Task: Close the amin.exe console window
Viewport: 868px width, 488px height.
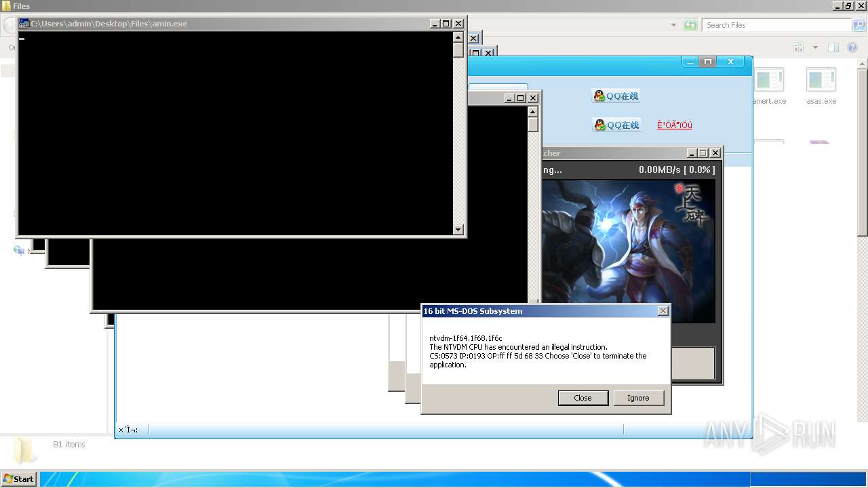Action: pyautogui.click(x=458, y=24)
